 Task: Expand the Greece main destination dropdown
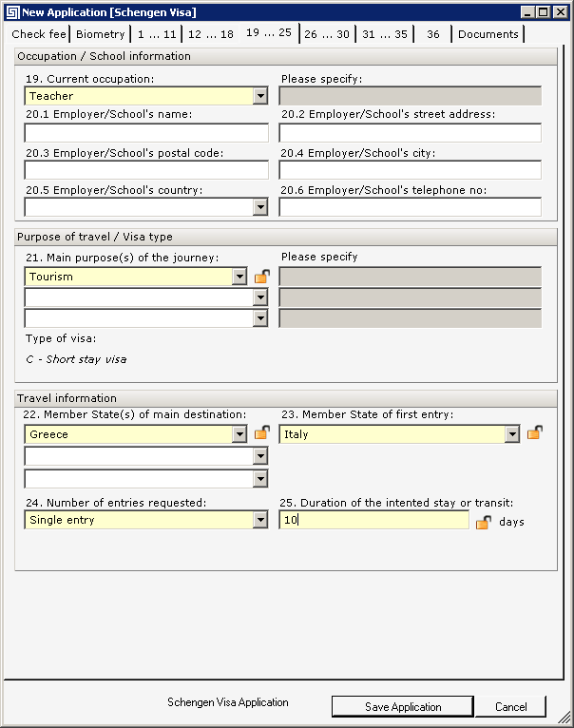point(239,434)
